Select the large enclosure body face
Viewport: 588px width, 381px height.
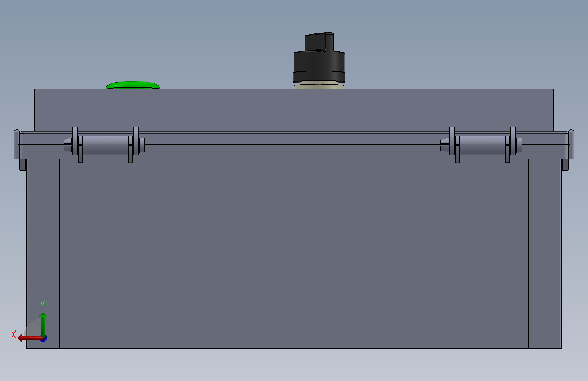(x=294, y=254)
